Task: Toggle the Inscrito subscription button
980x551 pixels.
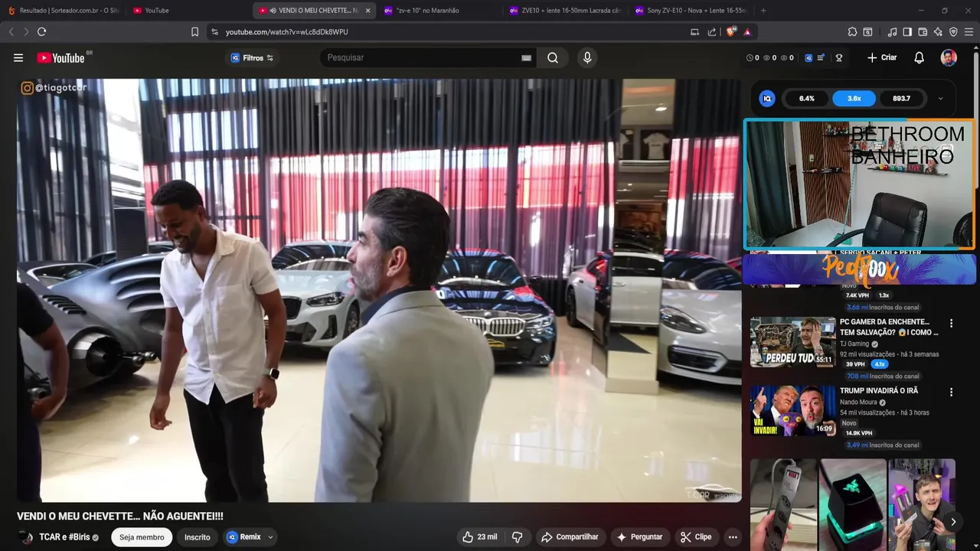Action: point(197,537)
